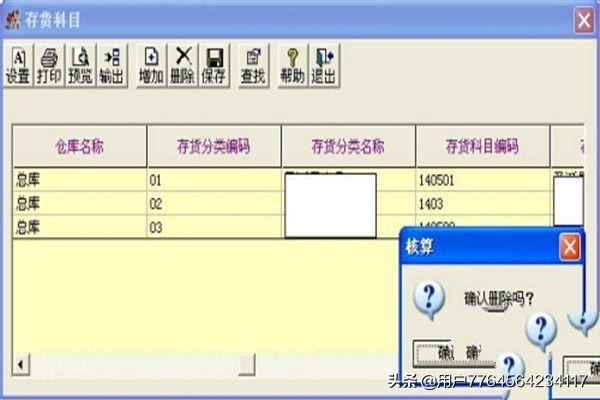The image size is (600, 400).
Task: Select the 存货科目编码 column header
Action: (x=483, y=146)
